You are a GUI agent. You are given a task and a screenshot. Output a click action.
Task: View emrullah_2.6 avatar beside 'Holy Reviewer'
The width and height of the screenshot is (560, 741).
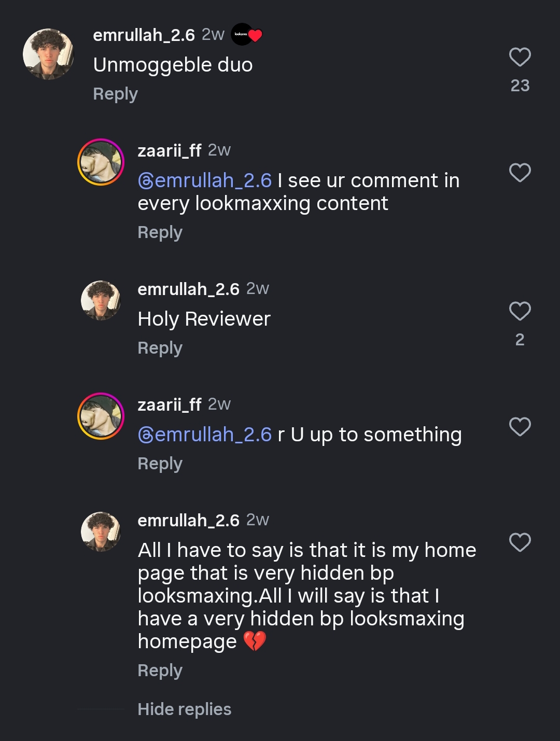(x=101, y=301)
